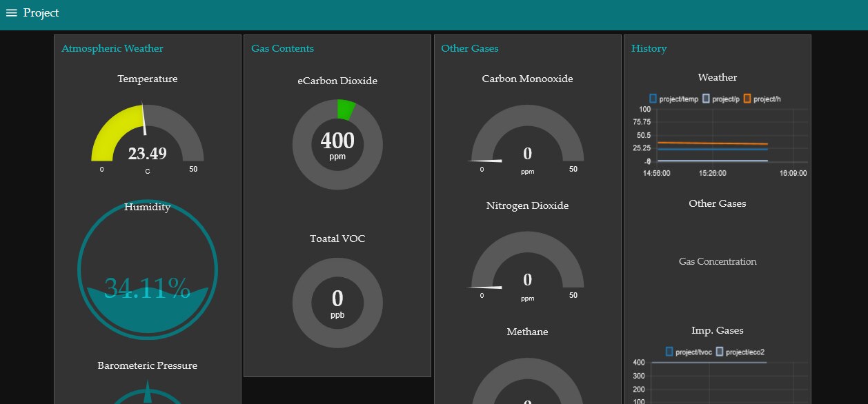
Task: Toggle the project/tvoc legend swatch
Action: click(x=669, y=352)
